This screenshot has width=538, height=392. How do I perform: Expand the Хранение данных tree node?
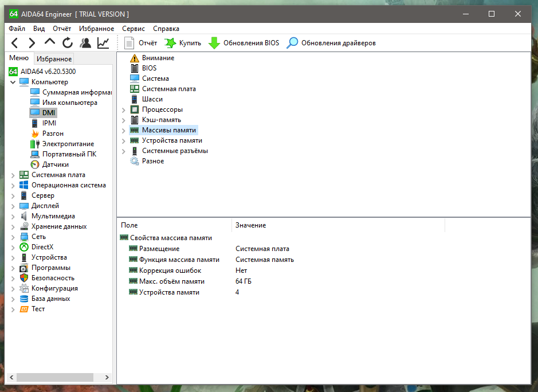[13, 226]
